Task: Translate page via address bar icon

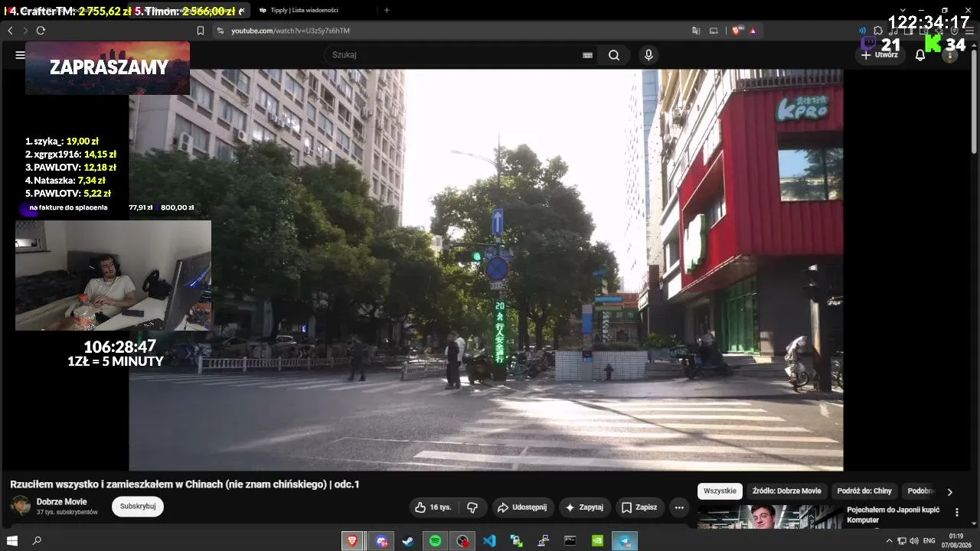Action: click(x=696, y=31)
